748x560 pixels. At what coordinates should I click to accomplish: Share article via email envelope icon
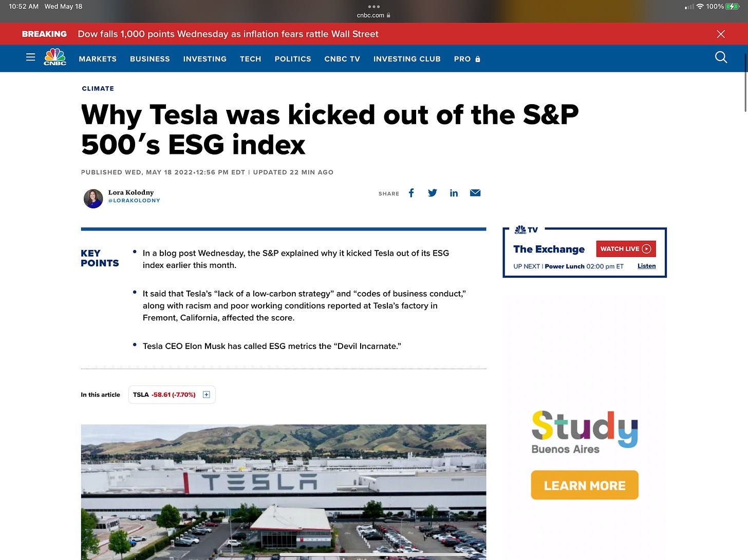point(475,193)
